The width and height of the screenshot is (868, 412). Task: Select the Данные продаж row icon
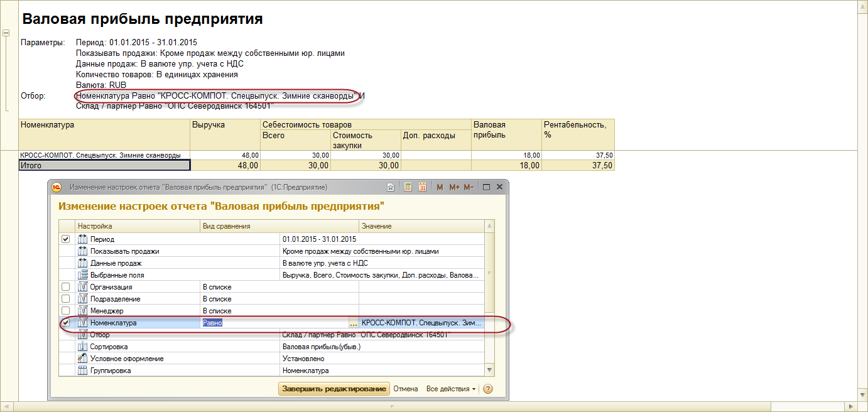click(82, 263)
